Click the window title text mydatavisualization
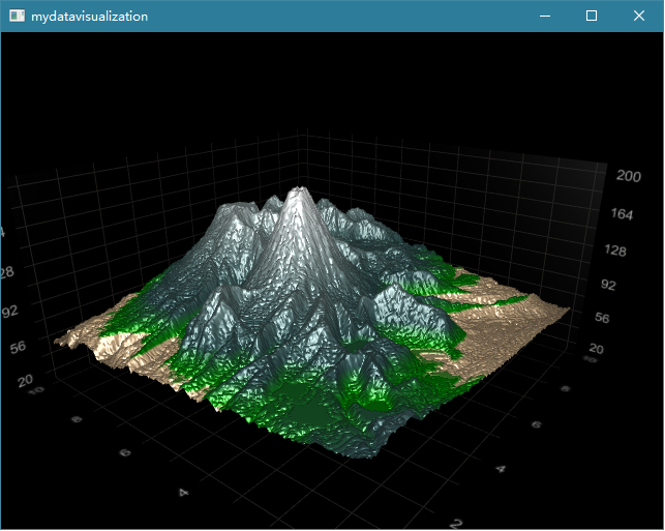The width and height of the screenshot is (665, 531). click(x=89, y=17)
